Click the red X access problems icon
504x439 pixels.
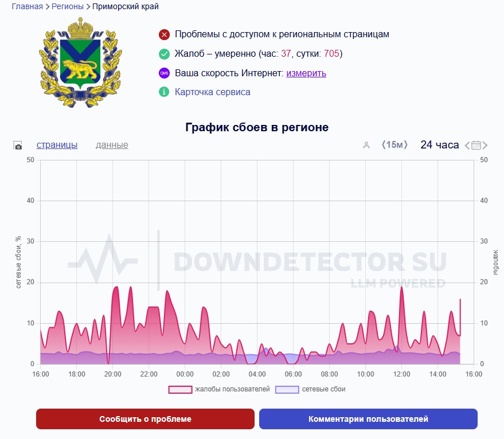coord(165,35)
